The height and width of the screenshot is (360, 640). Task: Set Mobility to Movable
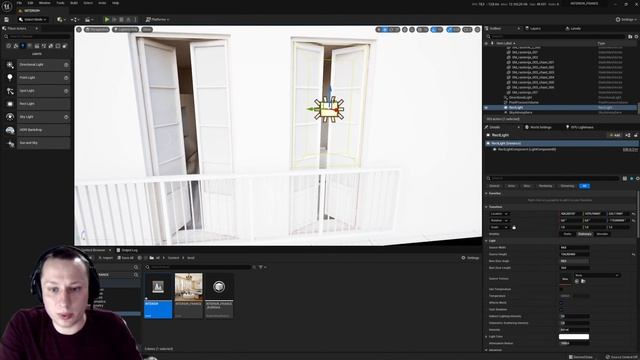(602, 234)
